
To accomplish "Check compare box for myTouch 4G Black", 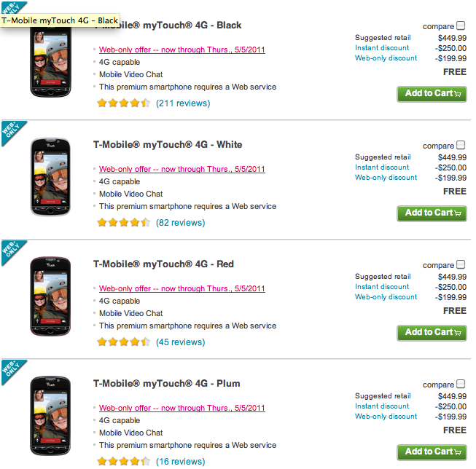I will [461, 26].
